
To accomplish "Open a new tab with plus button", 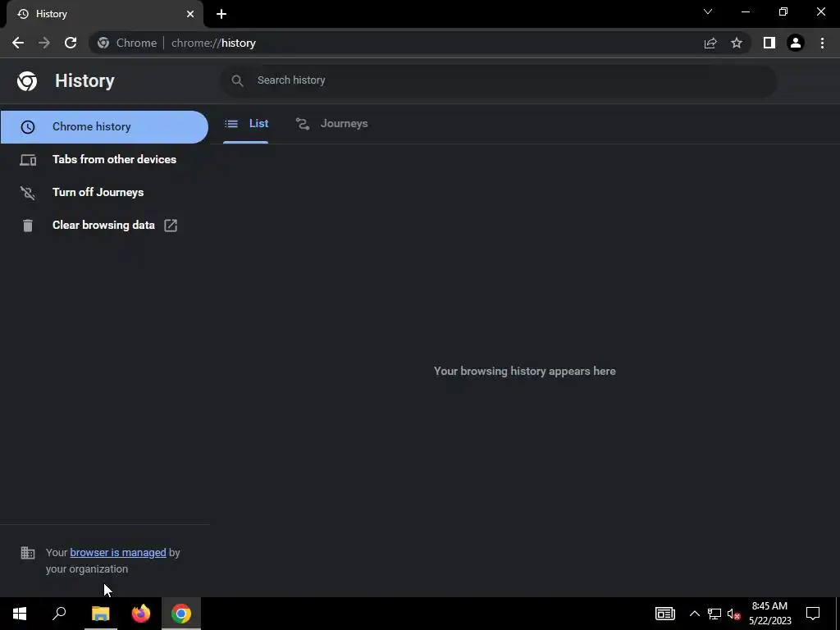I will point(221,14).
